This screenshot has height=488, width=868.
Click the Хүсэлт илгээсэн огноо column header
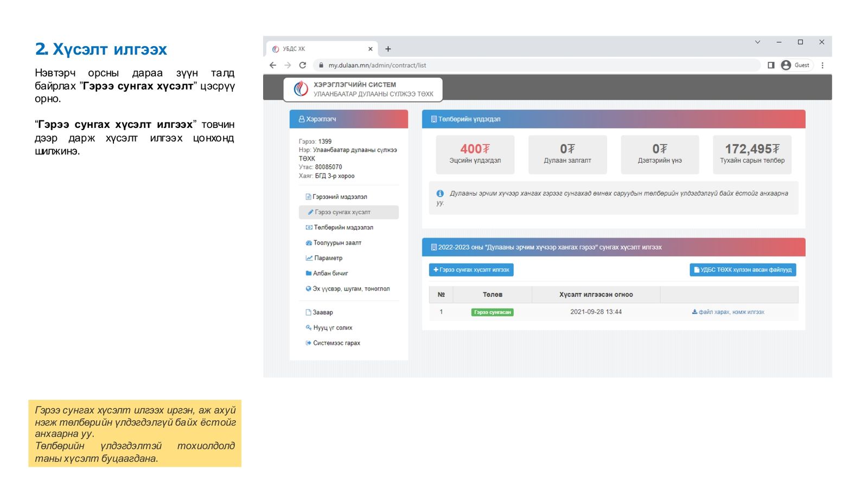[x=596, y=294]
